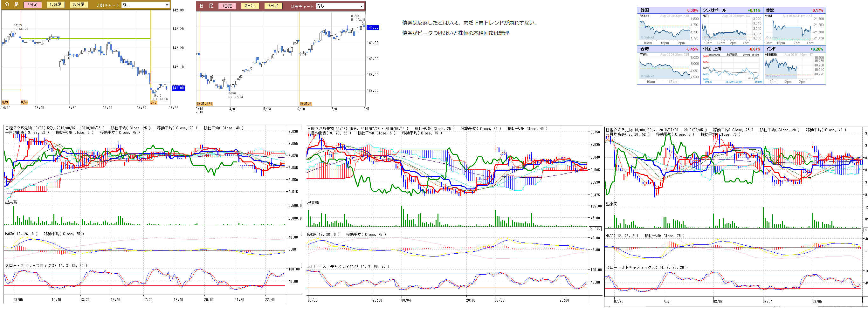Open daily chart 比較チャート dropdown
This screenshot has width=868, height=321.
click(x=340, y=6)
